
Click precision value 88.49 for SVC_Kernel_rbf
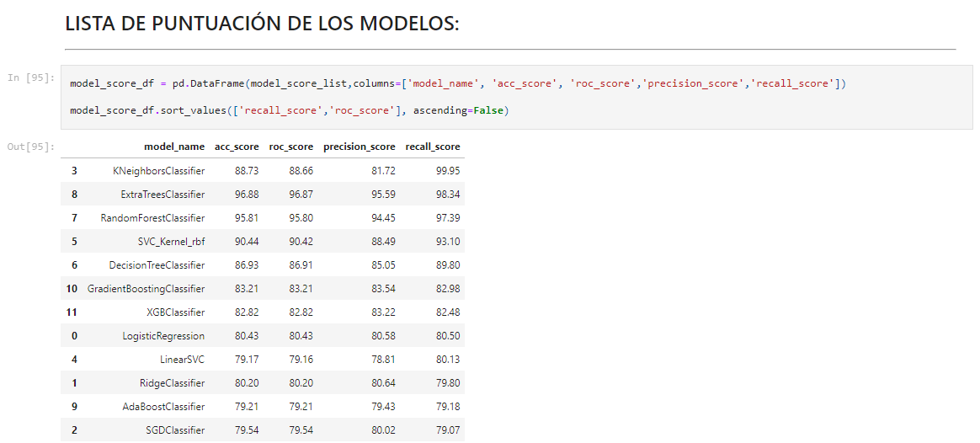click(x=384, y=242)
